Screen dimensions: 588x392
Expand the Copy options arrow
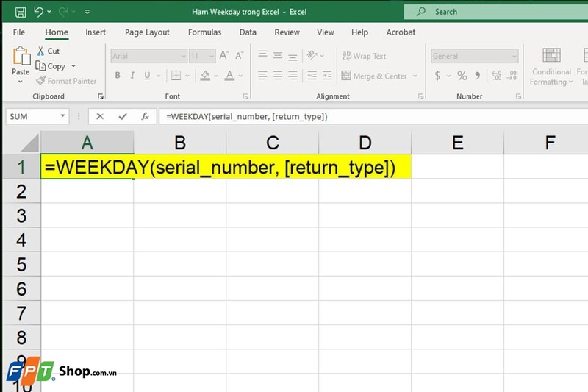[73, 66]
